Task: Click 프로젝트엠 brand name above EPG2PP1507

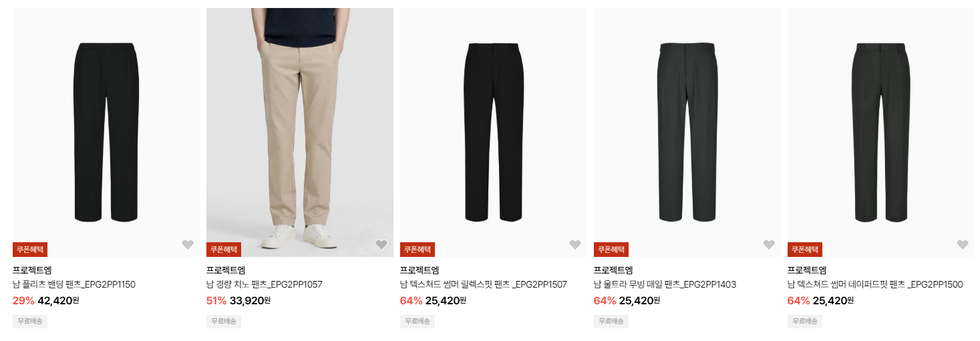Action: pos(420,270)
